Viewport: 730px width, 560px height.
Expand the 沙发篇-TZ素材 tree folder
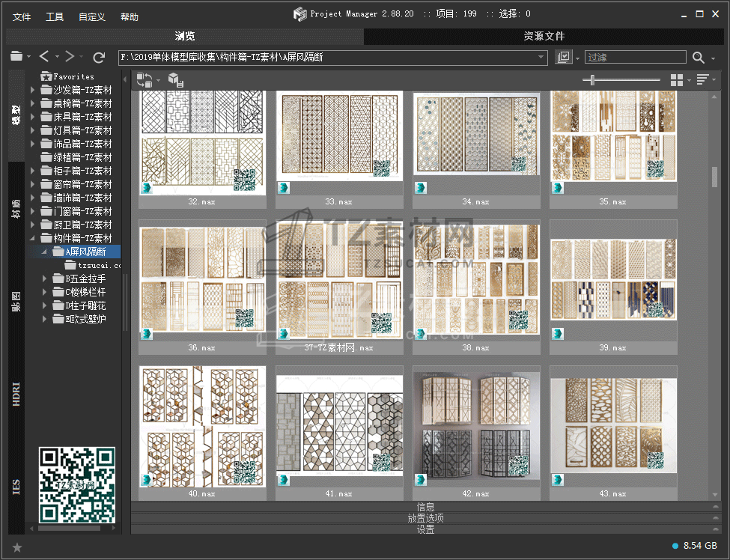pyautogui.click(x=33, y=90)
